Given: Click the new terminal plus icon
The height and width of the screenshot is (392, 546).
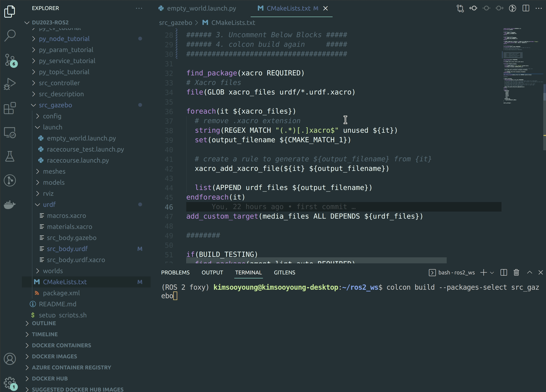Looking at the screenshot, I should pyautogui.click(x=483, y=272).
